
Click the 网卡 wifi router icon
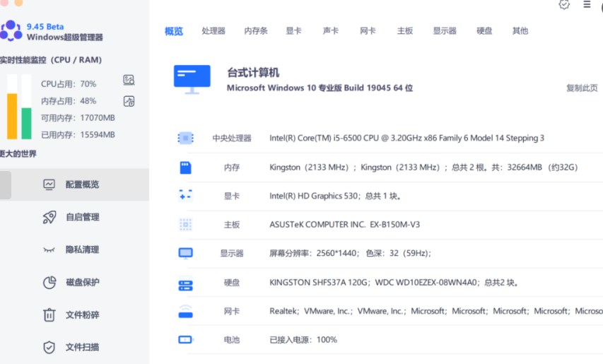185,311
